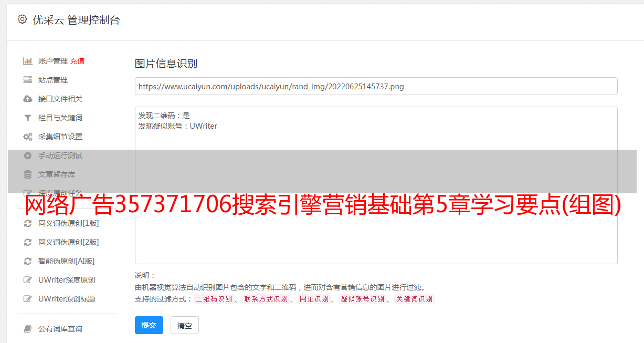Open the 公有词库查询 book icon
Image resolution: width=644 pixels, height=343 pixels.
tap(28, 329)
